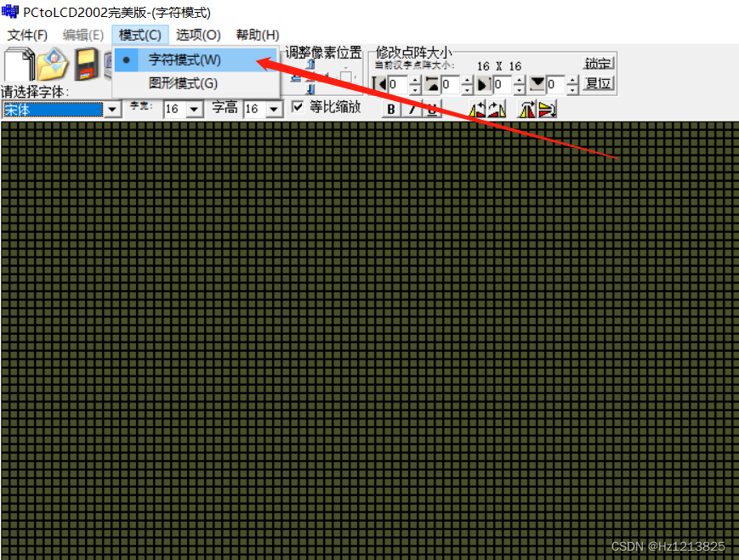739x560 pixels.
Task: Open the 文件(F) menu
Action: pos(27,35)
